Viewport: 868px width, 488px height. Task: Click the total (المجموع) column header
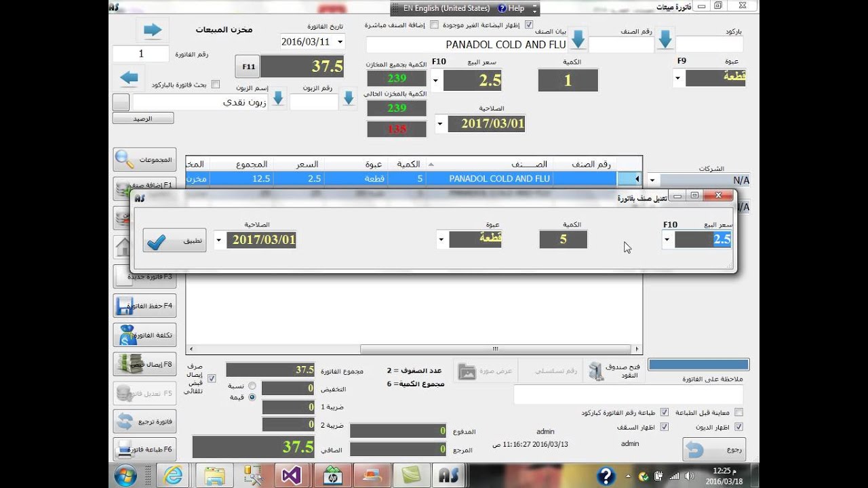(241, 164)
